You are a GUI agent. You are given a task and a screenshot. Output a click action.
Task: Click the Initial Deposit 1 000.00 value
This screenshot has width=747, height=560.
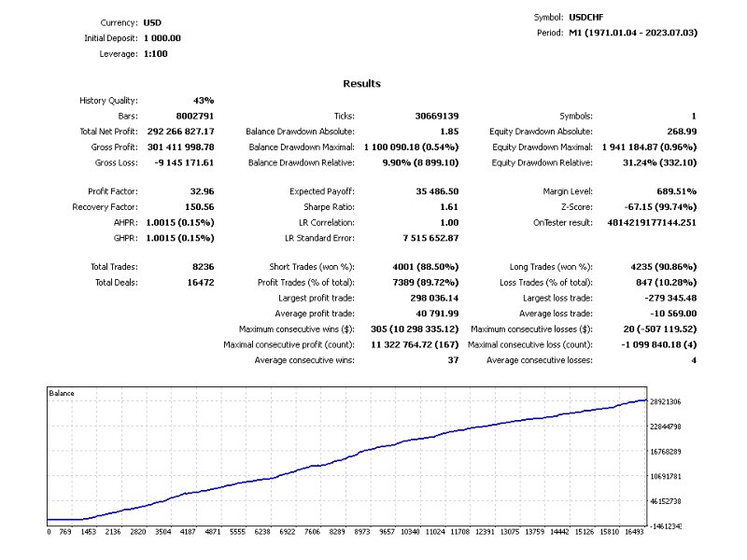click(x=162, y=38)
